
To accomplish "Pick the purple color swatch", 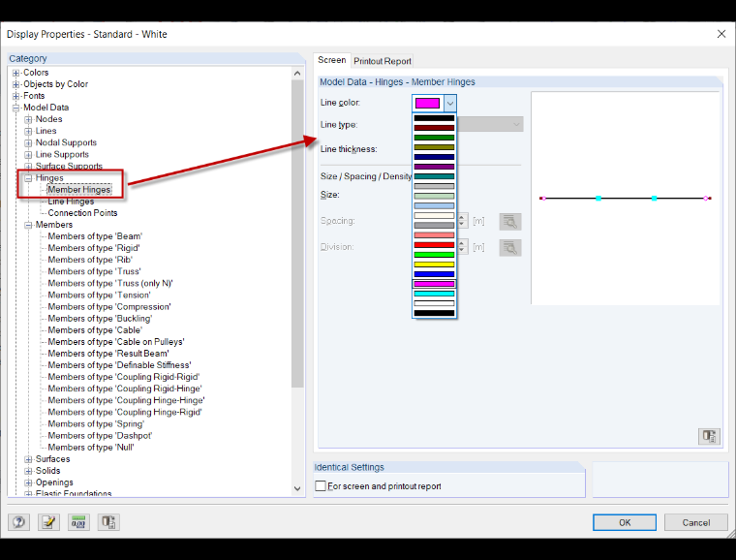I will click(434, 167).
